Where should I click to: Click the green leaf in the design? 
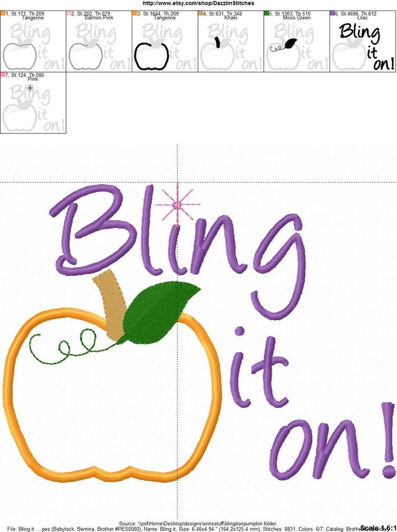pos(159,310)
